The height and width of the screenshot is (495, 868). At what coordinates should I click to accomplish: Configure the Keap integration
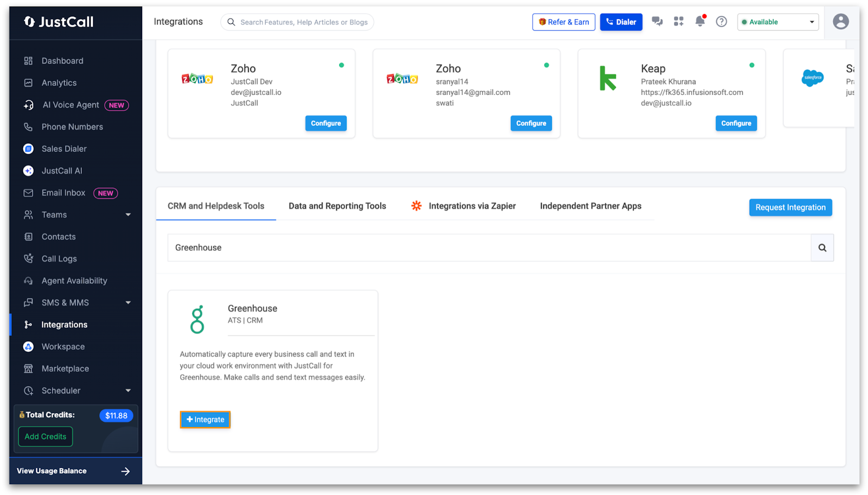click(x=736, y=123)
